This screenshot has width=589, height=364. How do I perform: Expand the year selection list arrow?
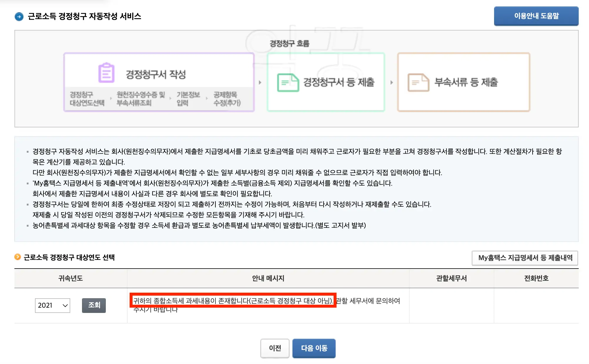[65, 305]
